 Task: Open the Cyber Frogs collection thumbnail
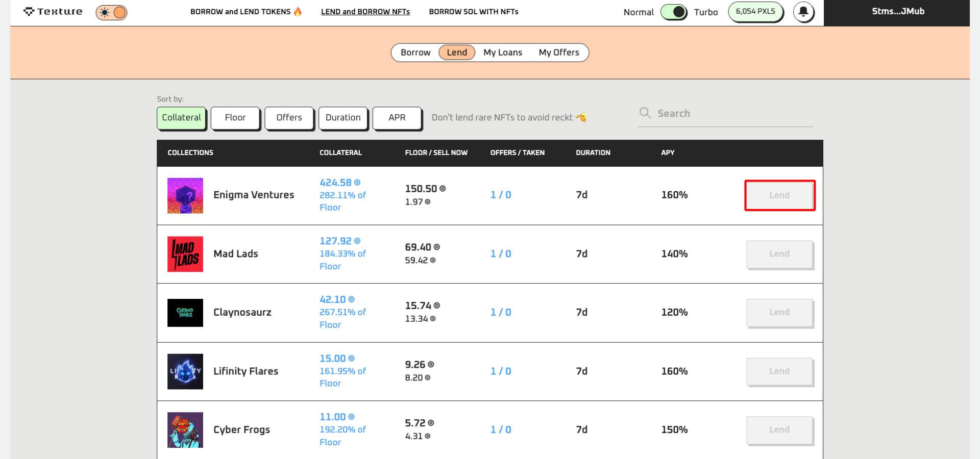pos(185,430)
